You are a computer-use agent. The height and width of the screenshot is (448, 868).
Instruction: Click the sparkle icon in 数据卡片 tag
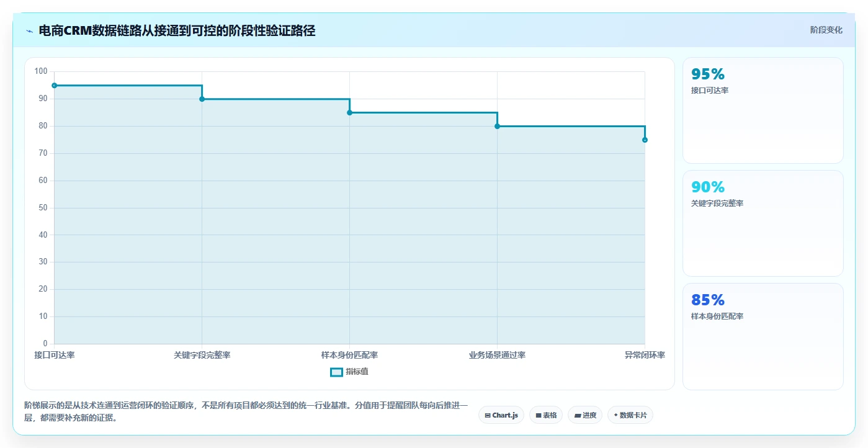point(615,415)
